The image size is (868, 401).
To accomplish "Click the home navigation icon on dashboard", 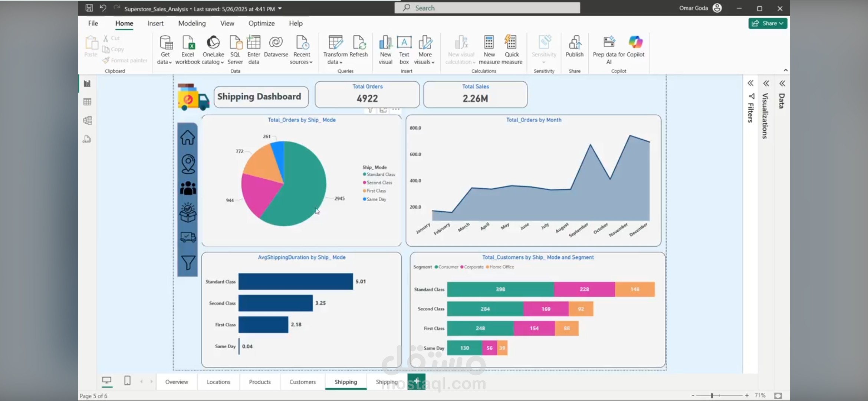I will tap(188, 137).
